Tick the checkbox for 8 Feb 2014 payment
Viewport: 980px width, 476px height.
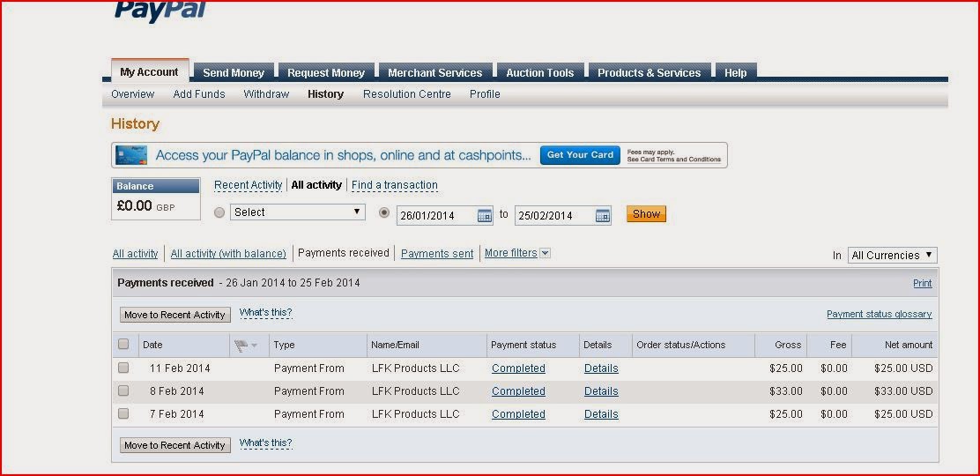click(123, 390)
